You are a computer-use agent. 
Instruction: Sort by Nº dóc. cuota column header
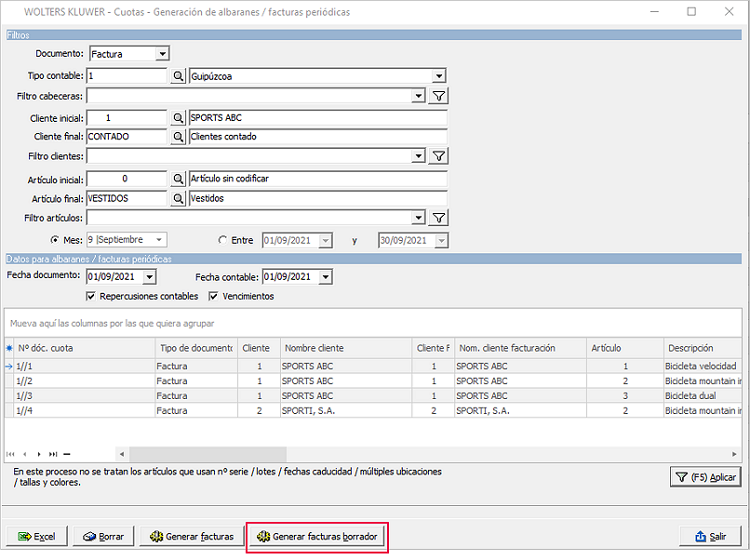click(85, 348)
